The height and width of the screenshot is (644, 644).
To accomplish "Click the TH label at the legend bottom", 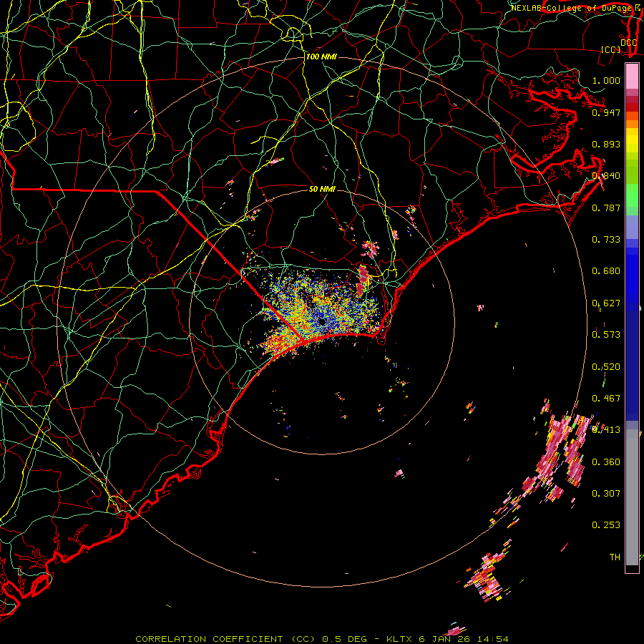I will (x=615, y=557).
